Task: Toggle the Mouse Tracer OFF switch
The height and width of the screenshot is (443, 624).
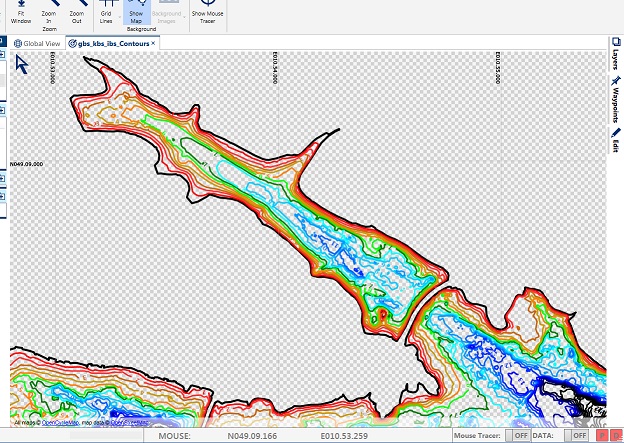Action: [520, 436]
